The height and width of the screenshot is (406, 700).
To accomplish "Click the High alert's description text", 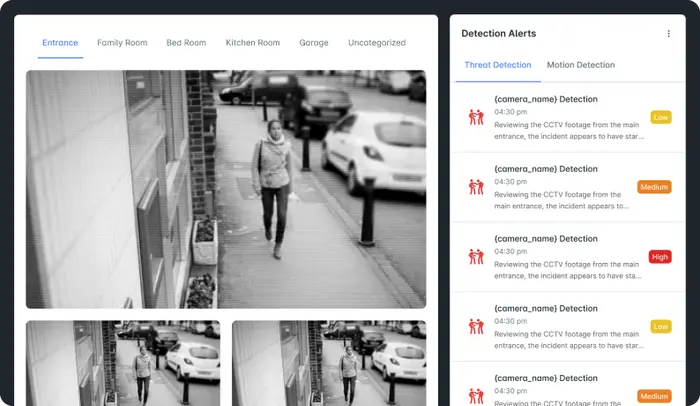I will [x=567, y=270].
